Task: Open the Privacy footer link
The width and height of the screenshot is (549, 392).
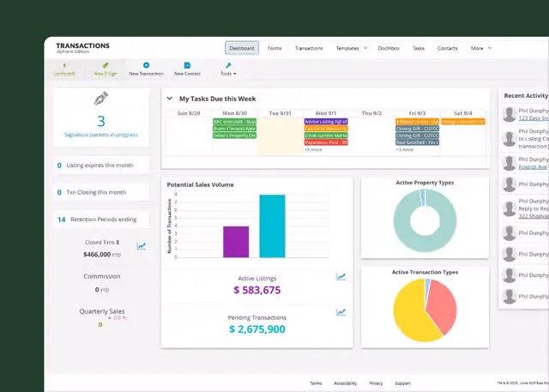Action: click(376, 383)
